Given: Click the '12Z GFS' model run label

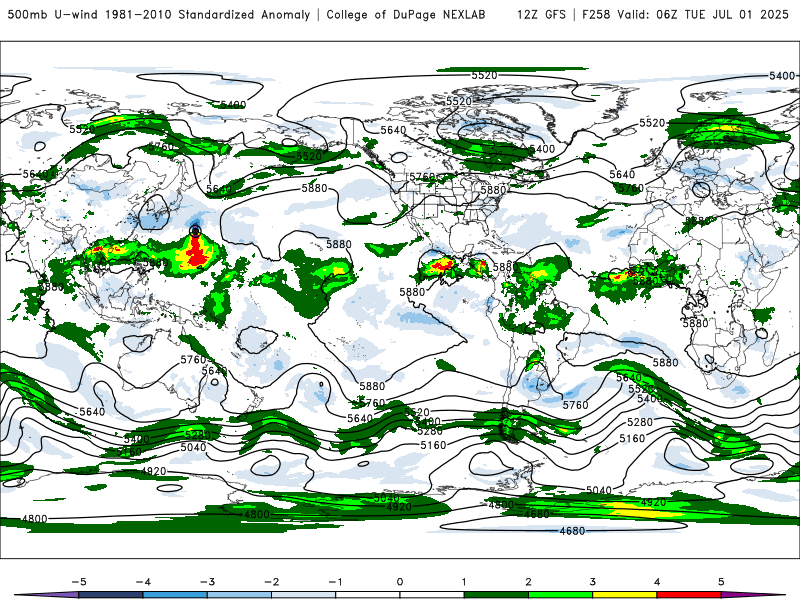Looking at the screenshot, I should [541, 15].
